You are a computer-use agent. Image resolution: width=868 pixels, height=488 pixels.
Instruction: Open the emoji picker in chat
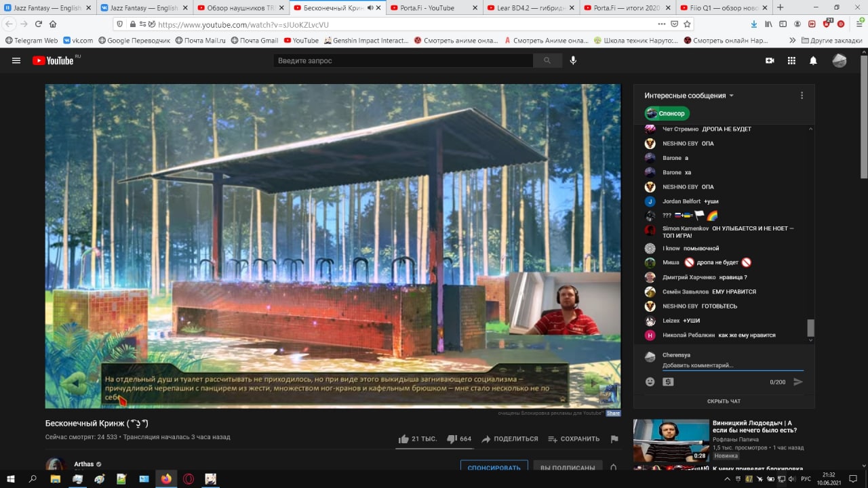click(x=650, y=382)
